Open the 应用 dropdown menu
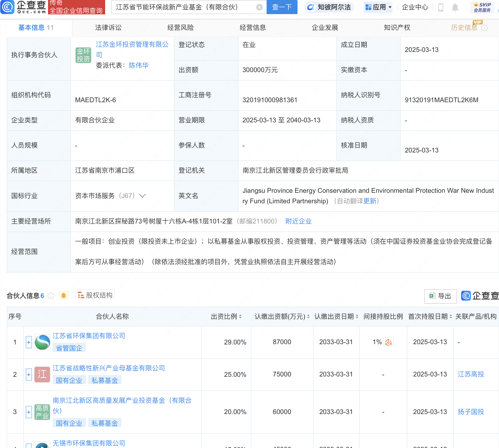The width and height of the screenshot is (499, 448). 378,7
